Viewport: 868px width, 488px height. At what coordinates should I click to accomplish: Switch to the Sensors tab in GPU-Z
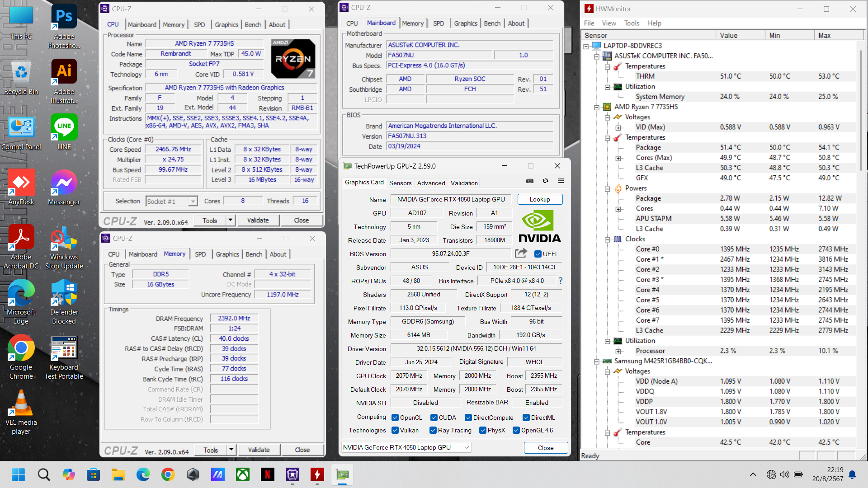(x=401, y=183)
